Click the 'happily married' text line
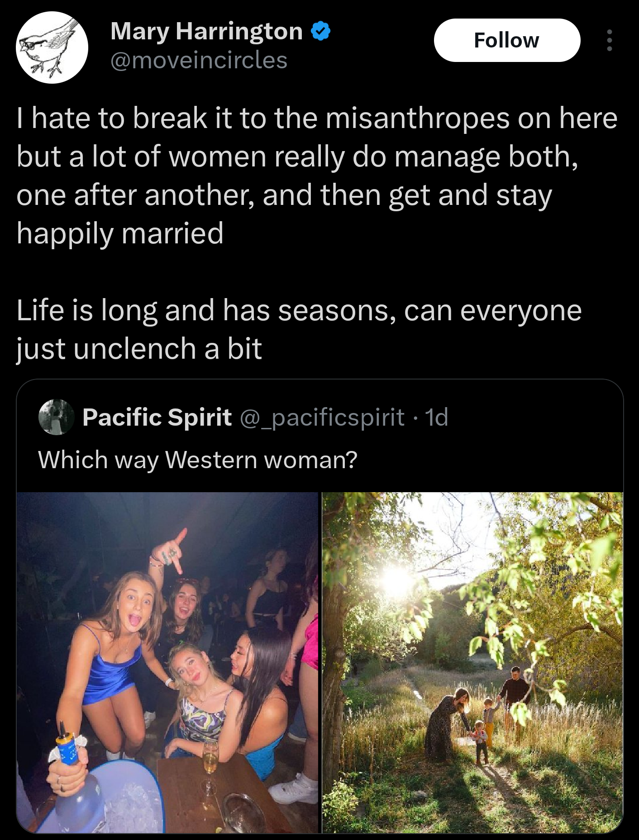This screenshot has width=639, height=840. coord(120,234)
